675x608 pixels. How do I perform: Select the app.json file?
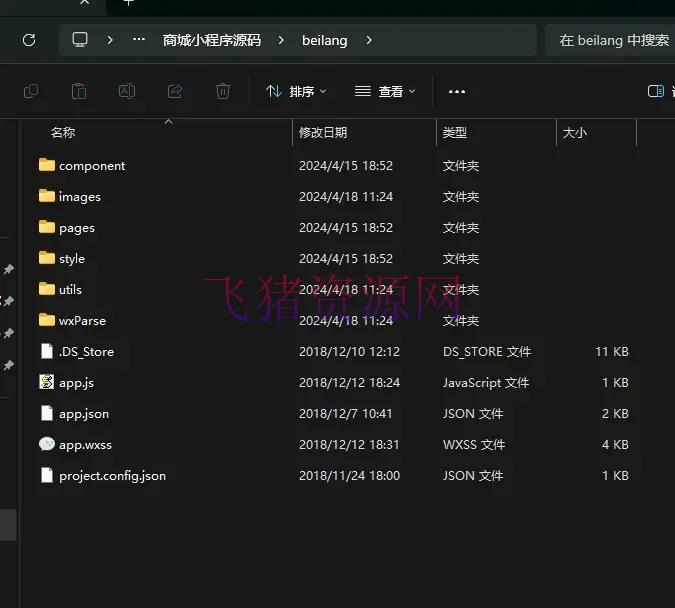pyautogui.click(x=84, y=414)
